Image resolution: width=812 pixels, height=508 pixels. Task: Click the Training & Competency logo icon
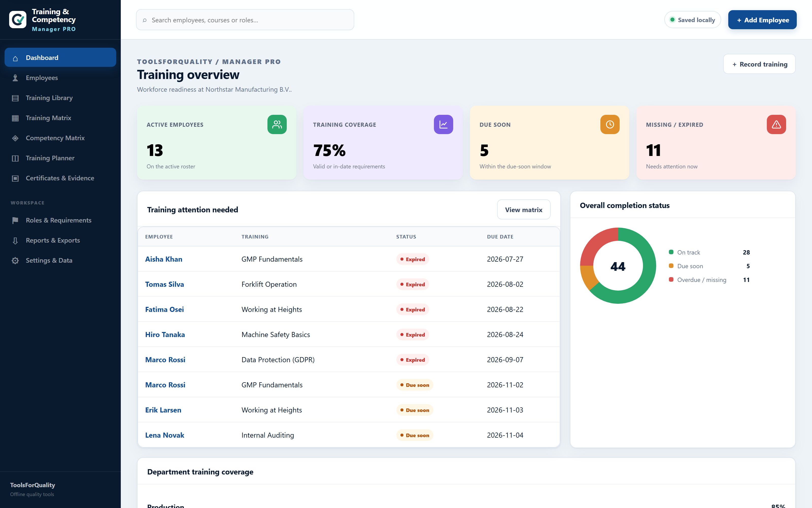click(x=18, y=20)
